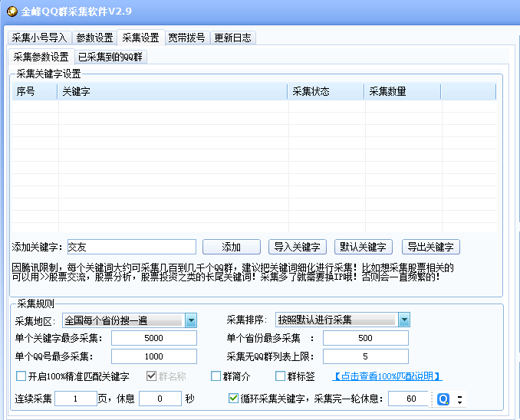Focus the 单个省份最多采集 field
The image size is (520, 420).
pyautogui.click(x=366, y=338)
